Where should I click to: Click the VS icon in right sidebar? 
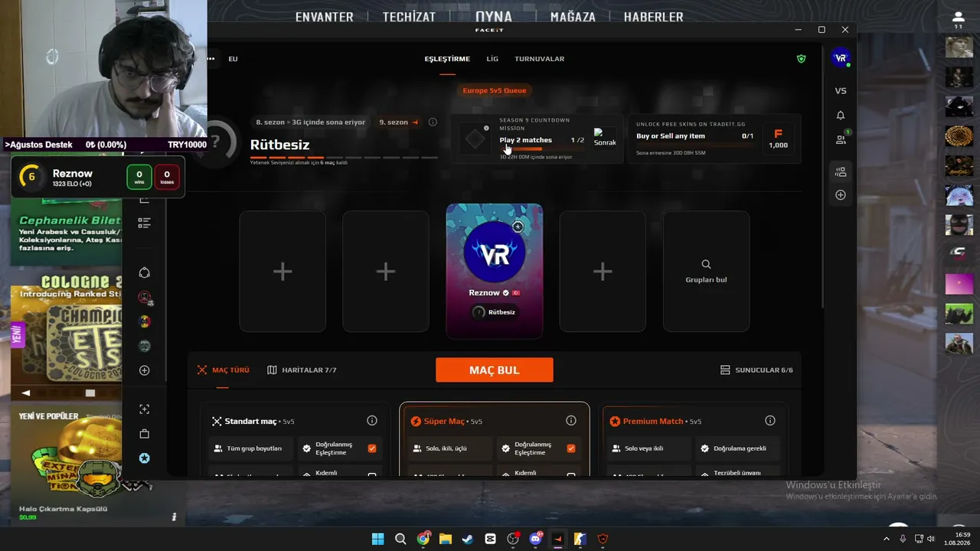841,90
